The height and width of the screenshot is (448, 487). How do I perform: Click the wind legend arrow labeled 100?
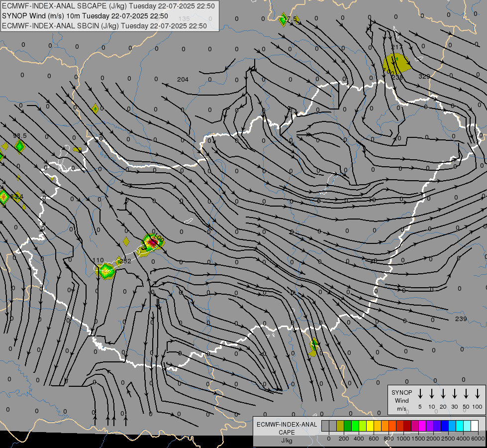click(x=478, y=394)
